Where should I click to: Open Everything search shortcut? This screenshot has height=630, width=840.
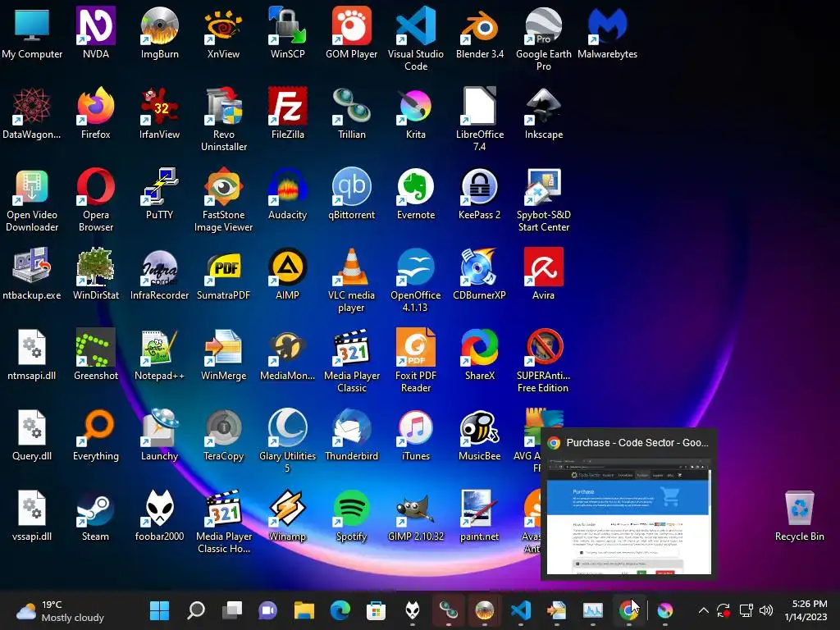[96, 435]
